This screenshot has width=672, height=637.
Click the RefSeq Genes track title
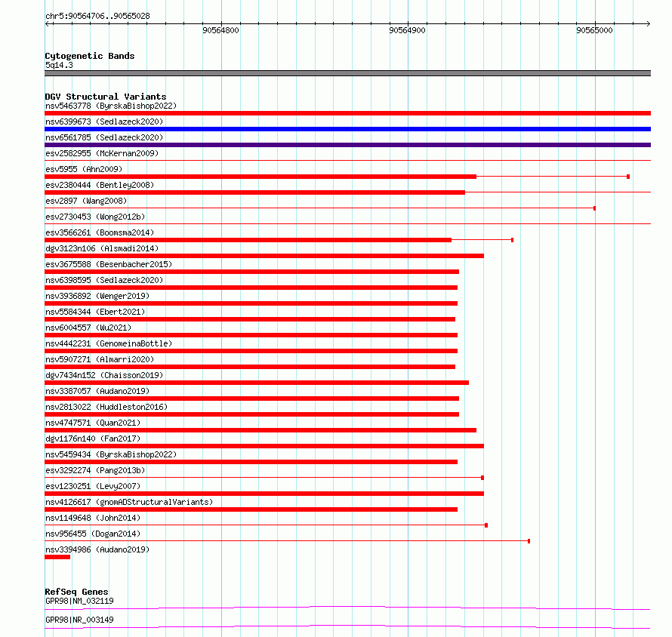pos(76,592)
